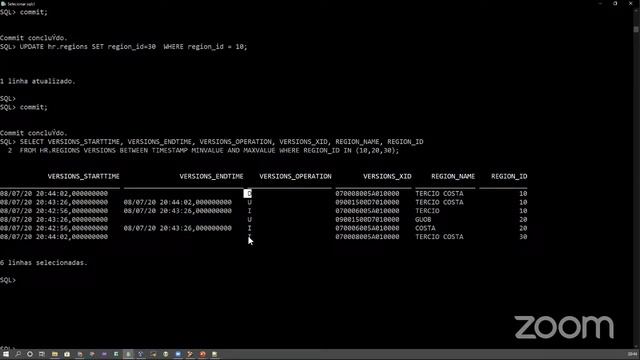This screenshot has height=360, width=640.
Task: Open the Windows Start menu
Action: pyautogui.click(x=5, y=354)
